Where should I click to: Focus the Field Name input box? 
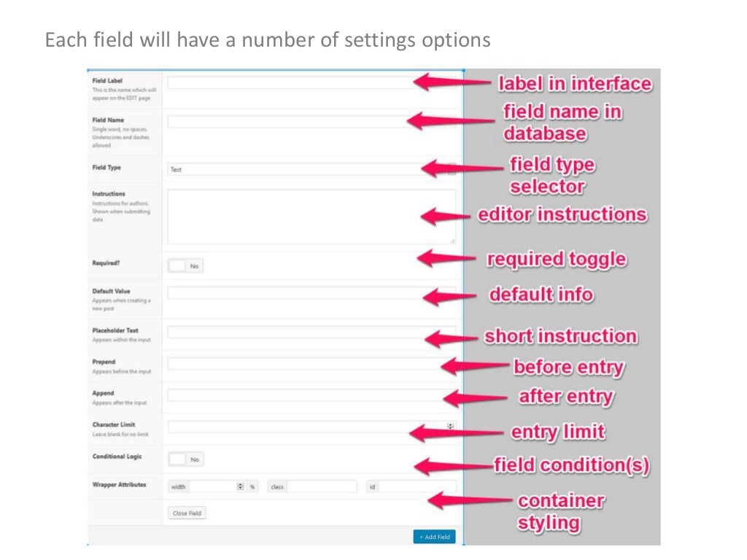[285, 122]
